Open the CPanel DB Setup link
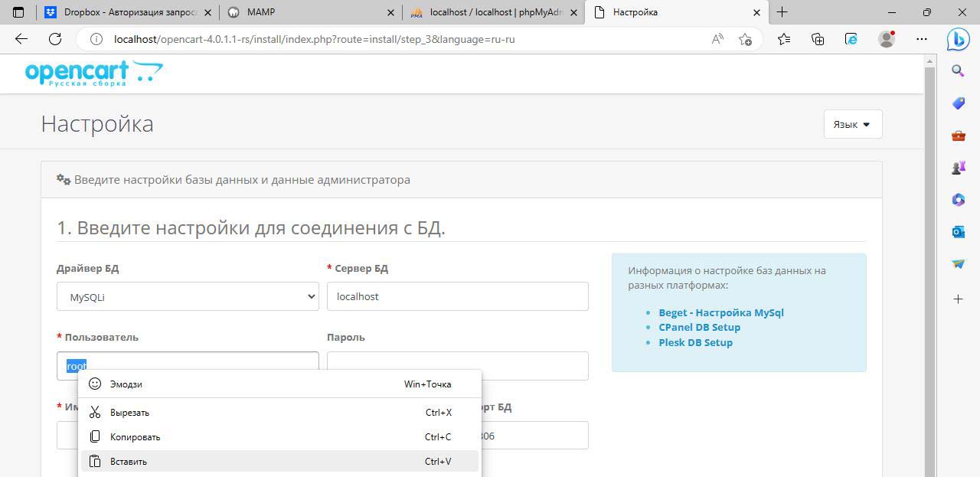 (699, 327)
